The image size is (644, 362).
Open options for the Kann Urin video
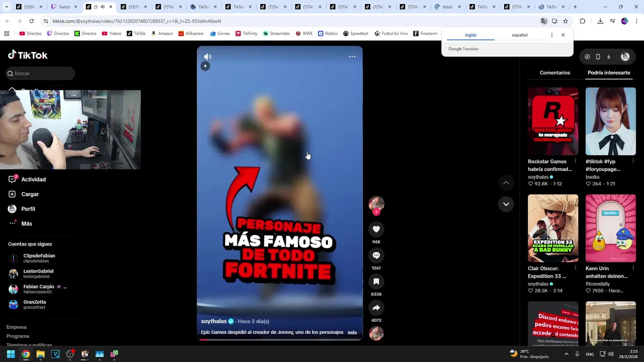633,268
